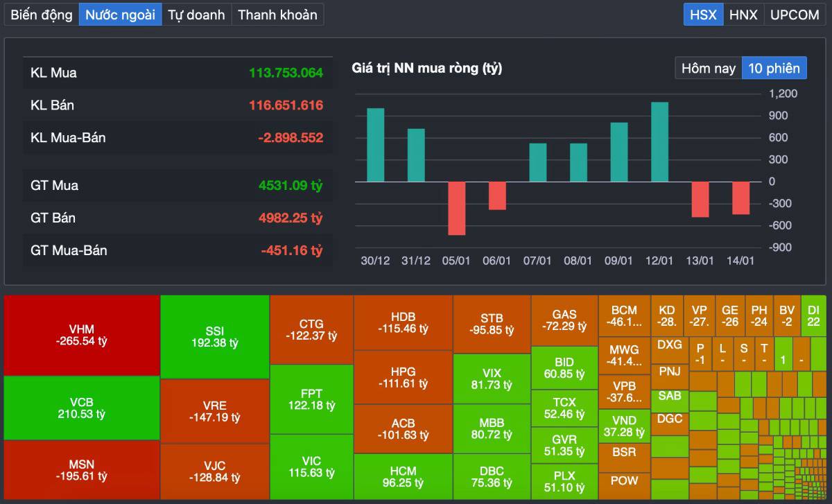Select the VJC -128.84 tỷ tile
Screen dimensions: 832x504
tap(215, 471)
